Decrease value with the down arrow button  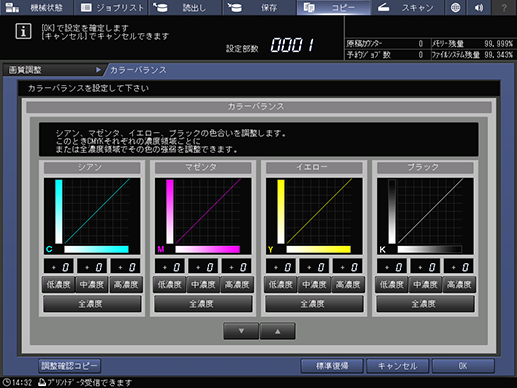241,331
